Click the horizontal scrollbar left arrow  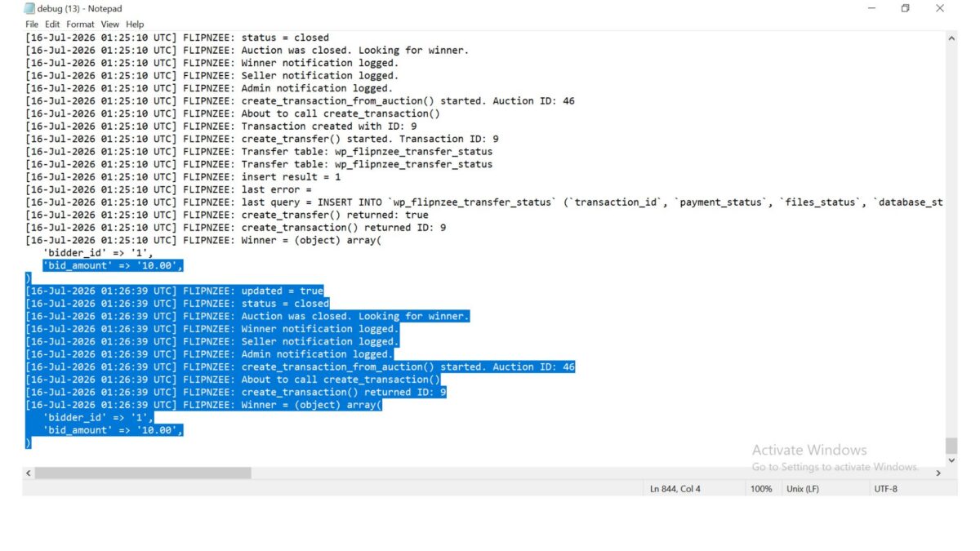coord(29,473)
